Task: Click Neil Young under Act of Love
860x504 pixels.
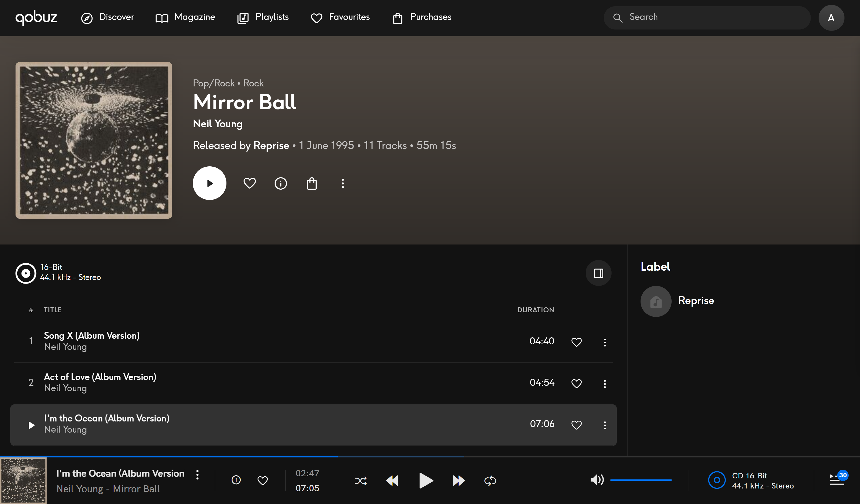Action: tap(65, 388)
